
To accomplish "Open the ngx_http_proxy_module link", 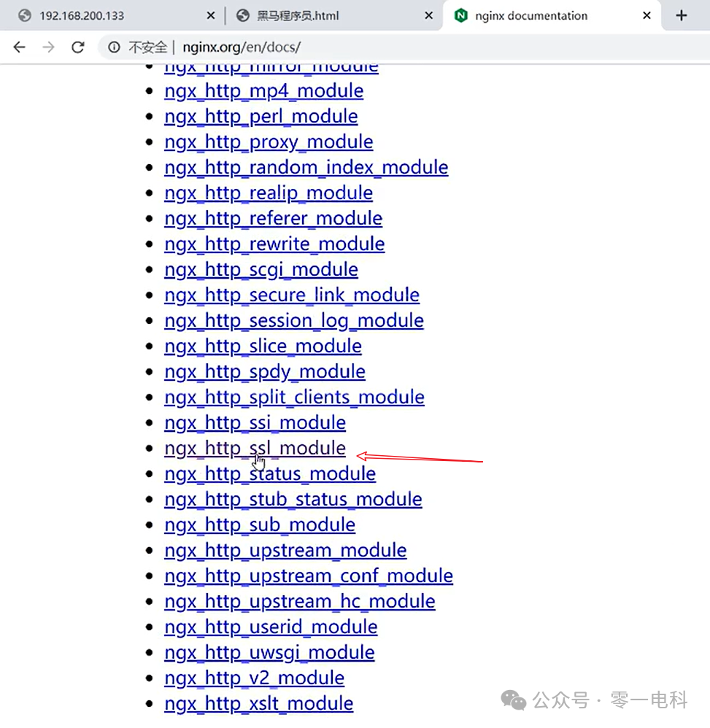I will tap(269, 142).
